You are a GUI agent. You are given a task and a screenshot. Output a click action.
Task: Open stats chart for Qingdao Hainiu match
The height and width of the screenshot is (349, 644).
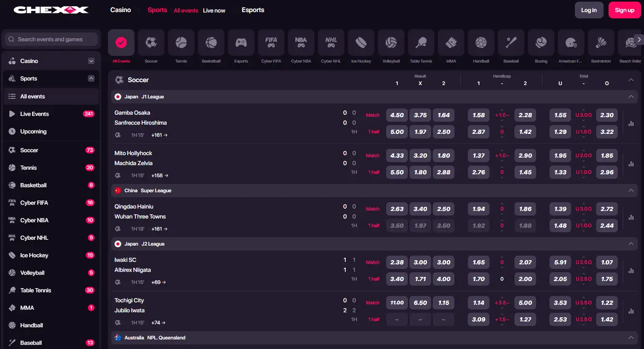coord(631,217)
